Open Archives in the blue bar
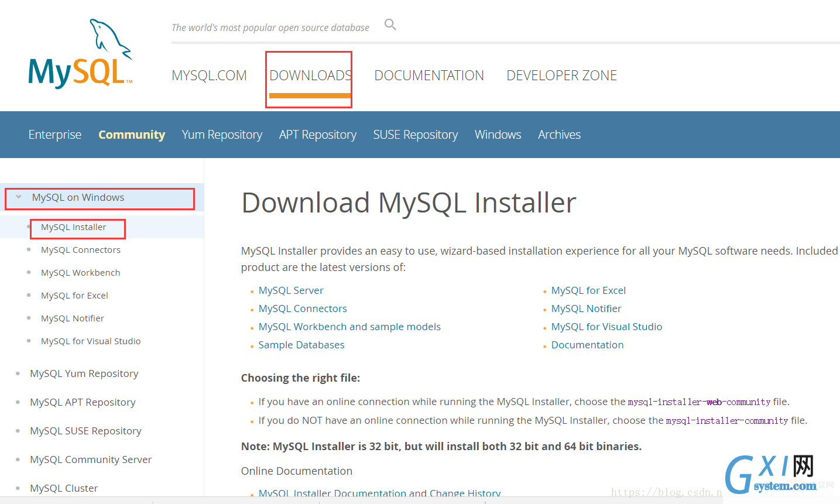 click(x=560, y=135)
